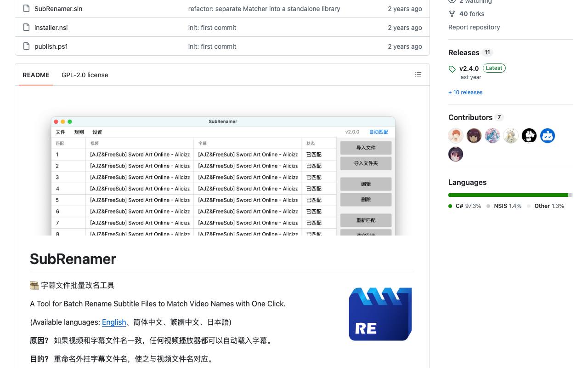Image resolution: width=588 pixels, height=368 pixels.
Task: Click the Other 1.3% language entry
Action: (x=545, y=206)
